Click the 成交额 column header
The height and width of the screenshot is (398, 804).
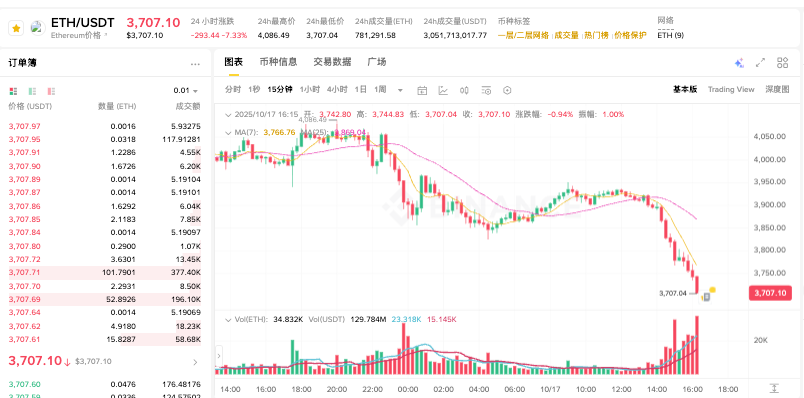[x=188, y=106]
